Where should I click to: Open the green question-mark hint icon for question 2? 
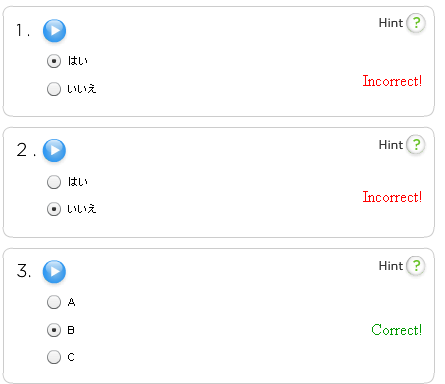point(416,145)
